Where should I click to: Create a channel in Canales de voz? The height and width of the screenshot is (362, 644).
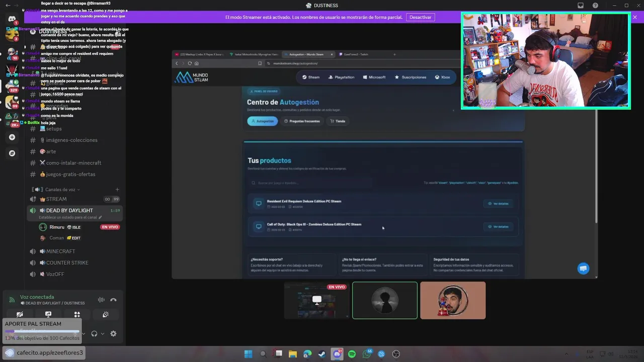pyautogui.click(x=117, y=190)
